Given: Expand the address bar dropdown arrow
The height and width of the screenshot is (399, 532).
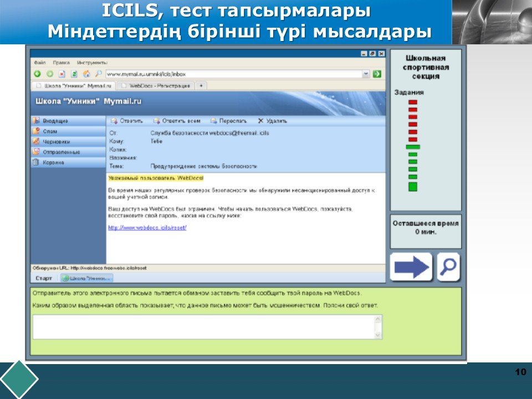Looking at the screenshot, I should 366,74.
